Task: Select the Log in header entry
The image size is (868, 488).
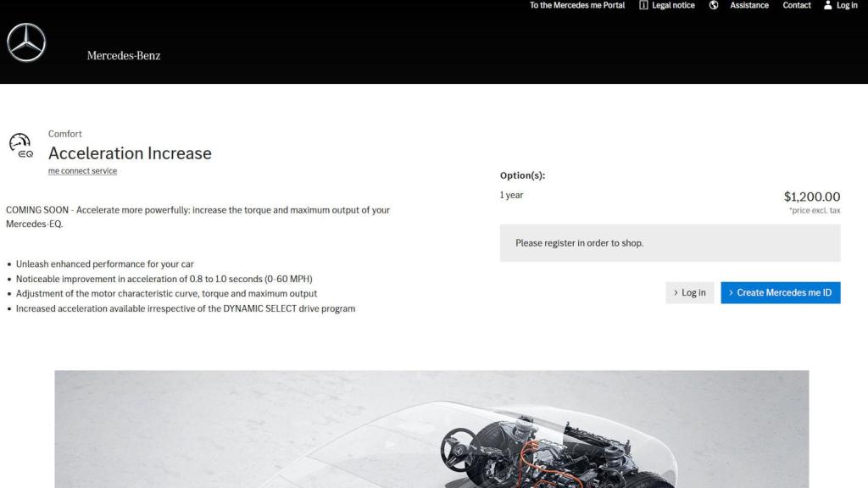Action: pyautogui.click(x=845, y=5)
